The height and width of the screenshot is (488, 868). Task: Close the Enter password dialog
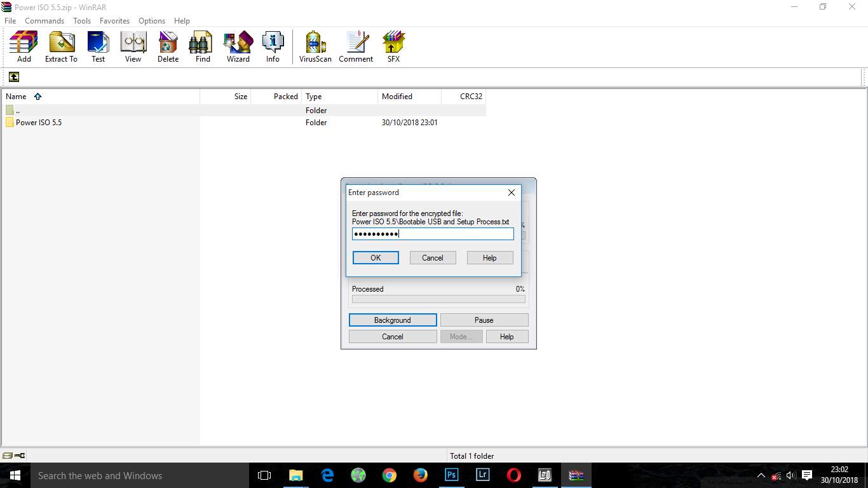click(x=512, y=193)
